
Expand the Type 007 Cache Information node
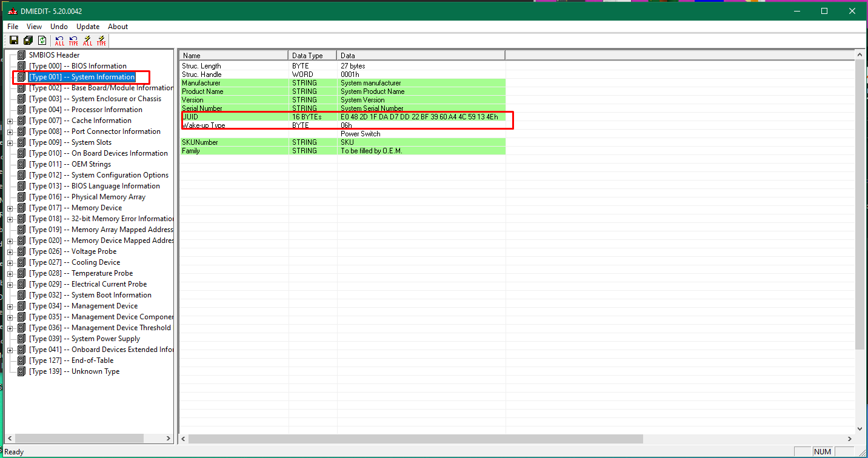pyautogui.click(x=10, y=121)
